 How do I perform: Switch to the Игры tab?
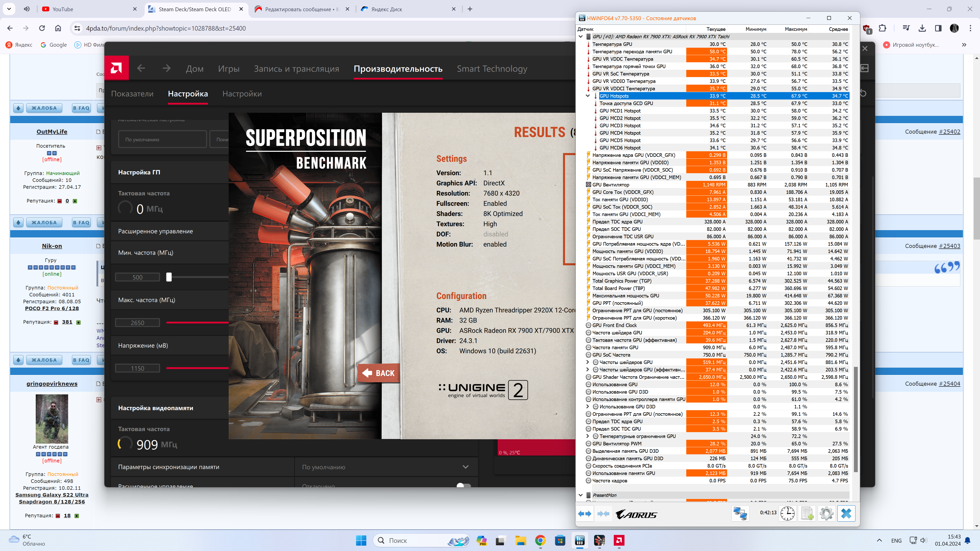229,69
